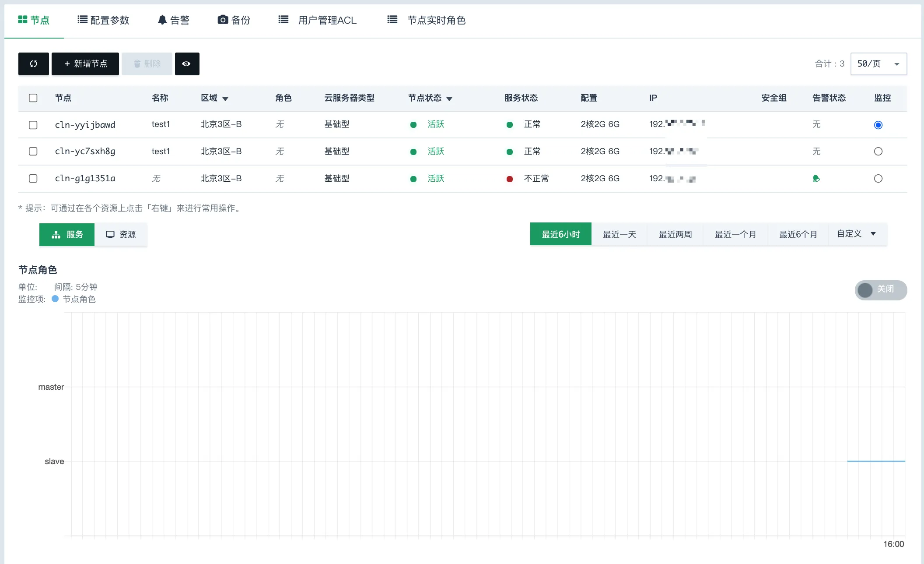The width and height of the screenshot is (924, 564).
Task: Click the red 不正常 service status dot
Action: (x=510, y=179)
